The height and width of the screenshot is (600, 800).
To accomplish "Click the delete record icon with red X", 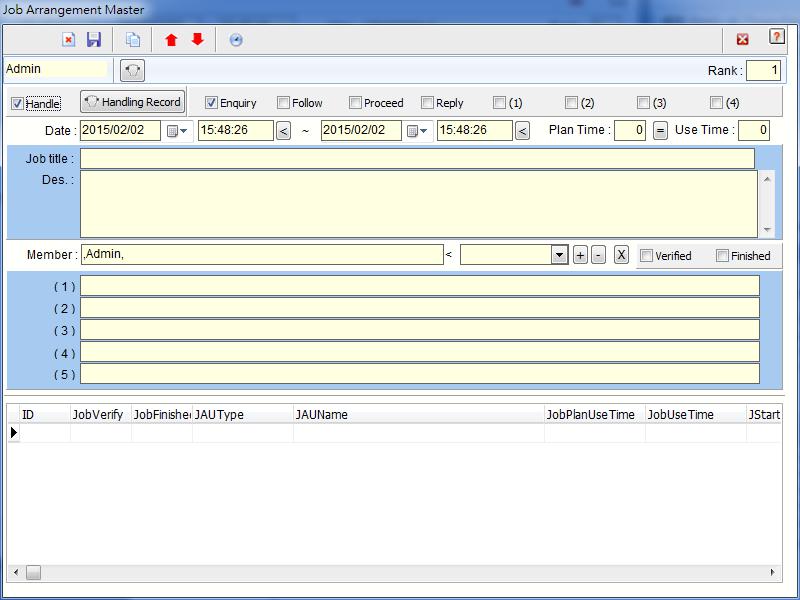I will pos(68,40).
